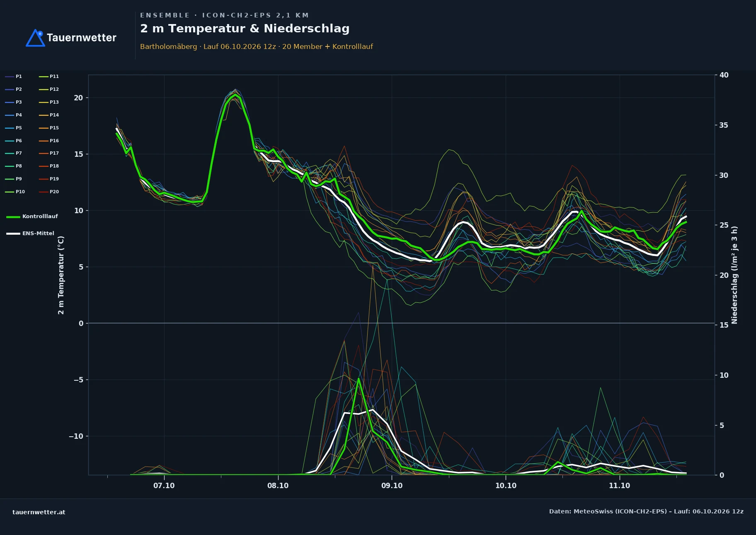Viewport: 756px width, 535px height.
Task: Toggle legend entry P13
Action: [49, 102]
